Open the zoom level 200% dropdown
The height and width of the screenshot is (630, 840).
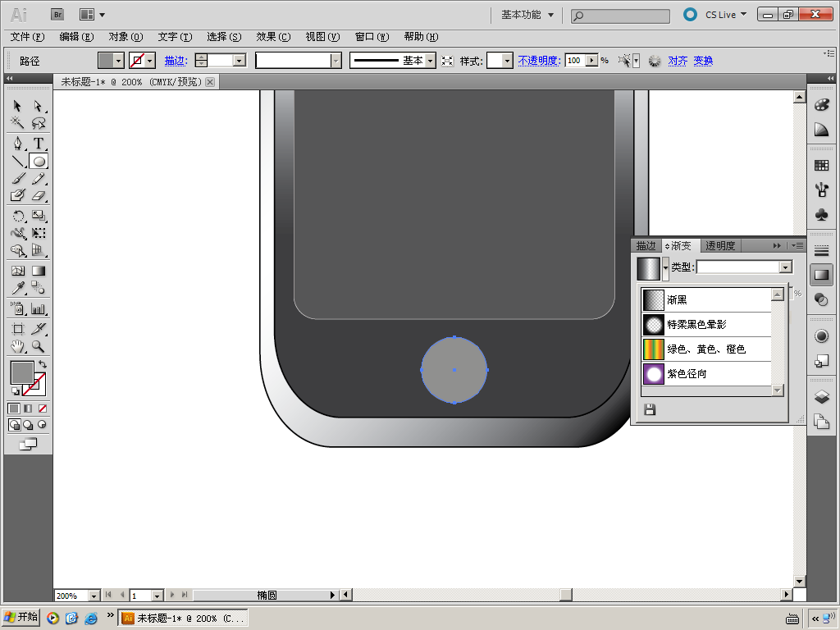[94, 596]
